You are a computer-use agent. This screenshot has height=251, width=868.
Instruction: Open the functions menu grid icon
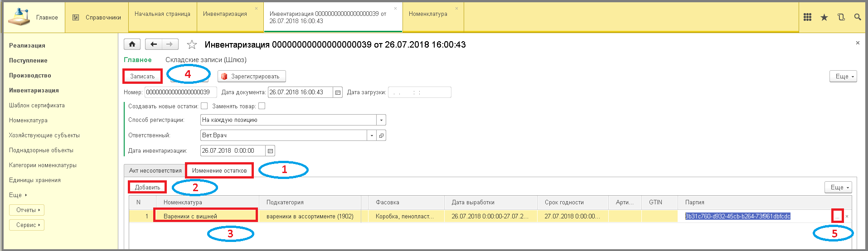coord(807,17)
